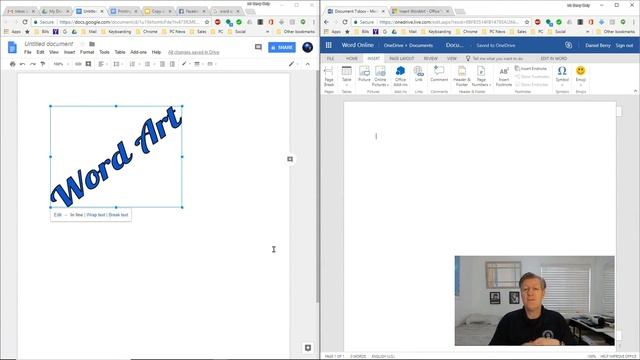Open the Help menu in Google Docs

click(x=156, y=52)
